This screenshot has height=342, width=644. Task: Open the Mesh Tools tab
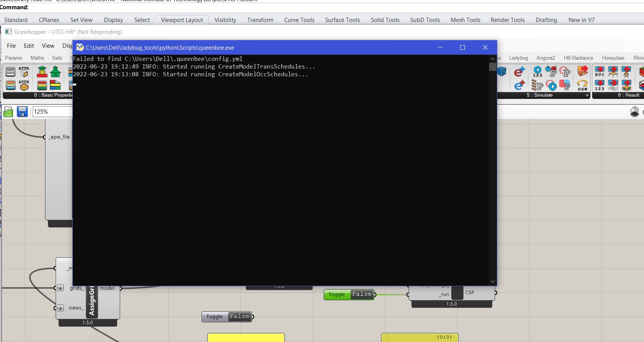click(x=465, y=20)
